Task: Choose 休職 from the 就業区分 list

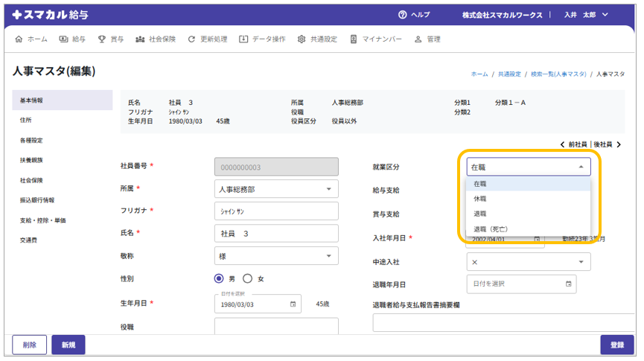Action: coord(480,199)
